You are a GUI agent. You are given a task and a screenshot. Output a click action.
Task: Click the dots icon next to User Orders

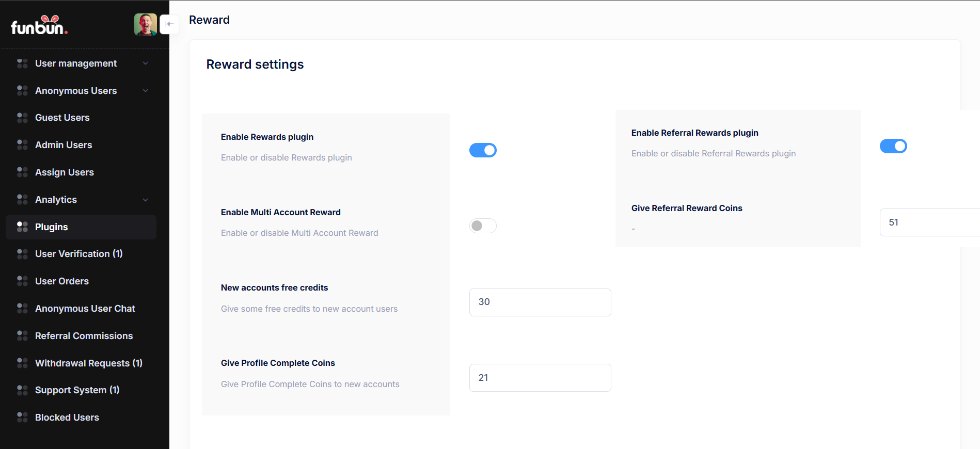click(22, 281)
